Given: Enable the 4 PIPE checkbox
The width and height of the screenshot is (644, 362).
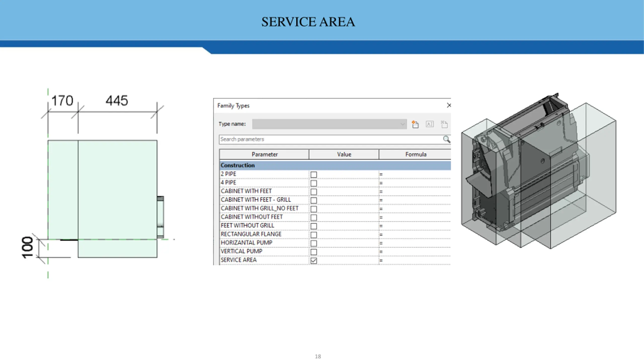Looking at the screenshot, I should pyautogui.click(x=314, y=183).
